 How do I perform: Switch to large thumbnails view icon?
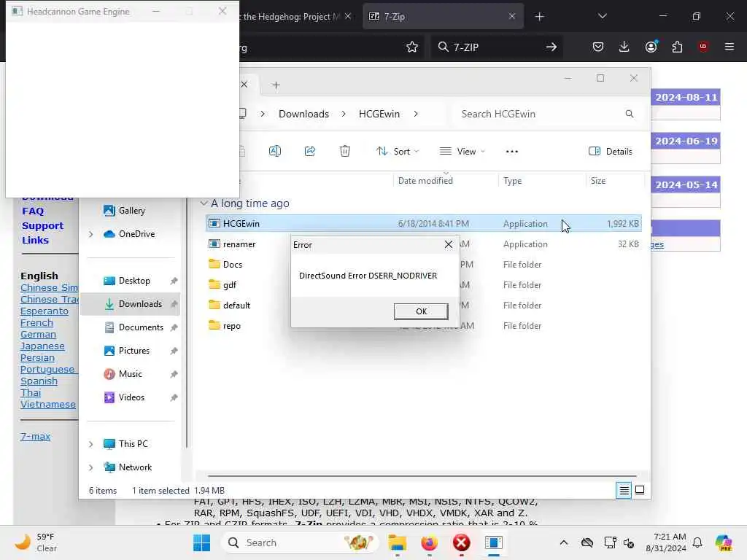(640, 490)
